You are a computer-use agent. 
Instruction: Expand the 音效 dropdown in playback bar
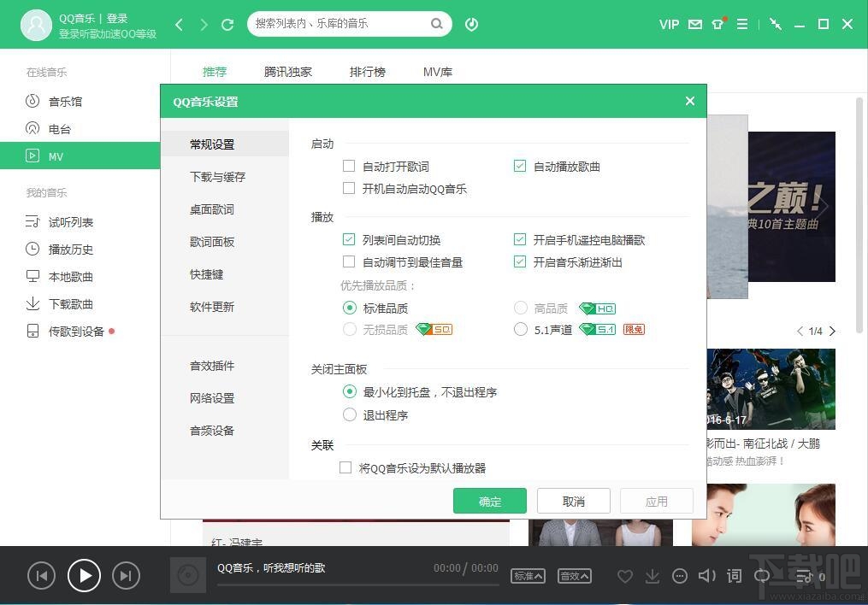point(574,576)
